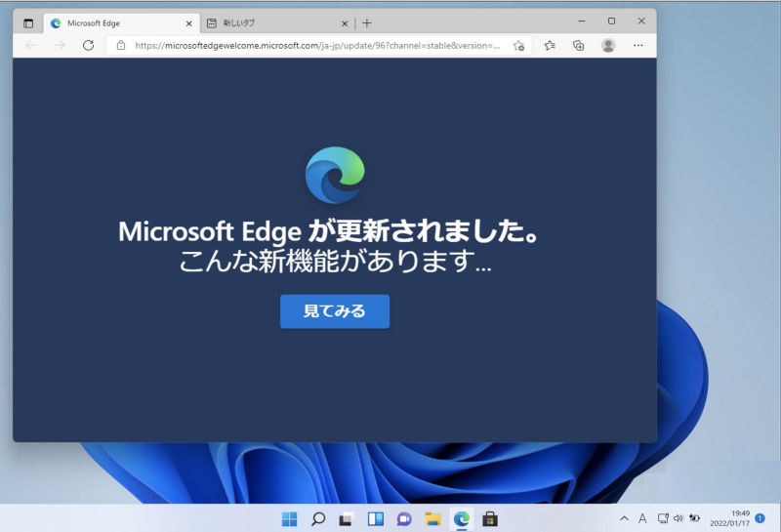Open a new tab with plus button
This screenshot has height=532, width=781.
[367, 22]
